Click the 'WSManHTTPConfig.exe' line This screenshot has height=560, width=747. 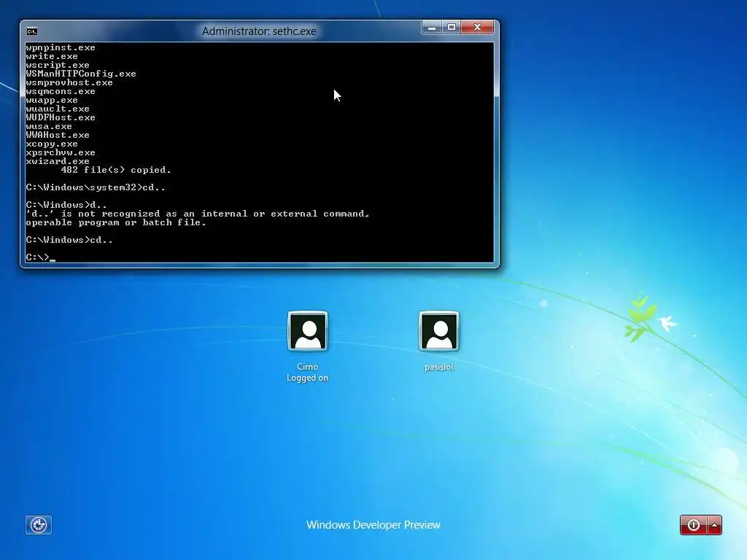click(x=81, y=74)
